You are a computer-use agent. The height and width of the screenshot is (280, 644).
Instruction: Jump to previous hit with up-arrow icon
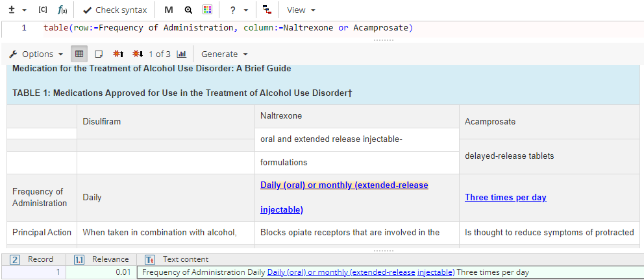[x=118, y=54]
